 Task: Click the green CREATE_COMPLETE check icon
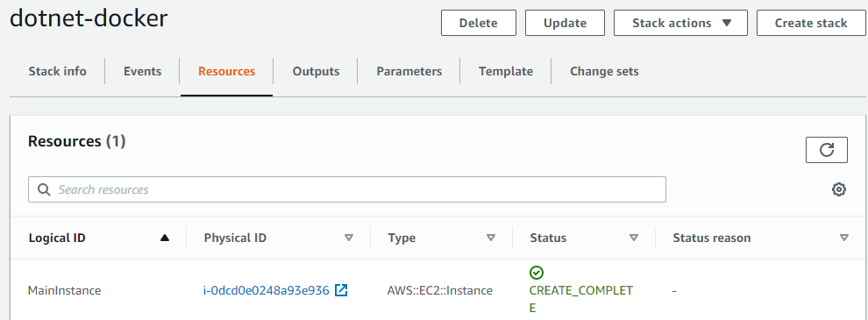click(537, 273)
